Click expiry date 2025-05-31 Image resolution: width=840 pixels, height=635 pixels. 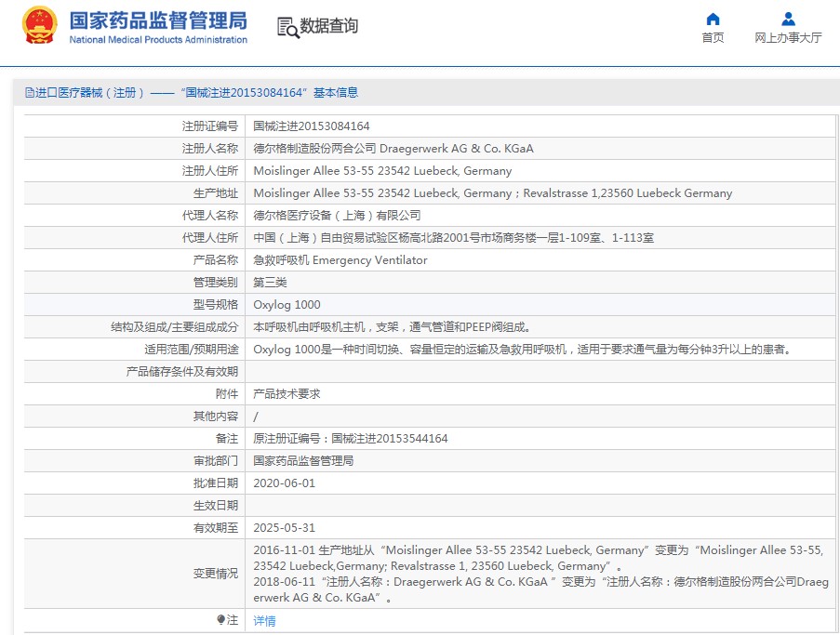(x=284, y=528)
